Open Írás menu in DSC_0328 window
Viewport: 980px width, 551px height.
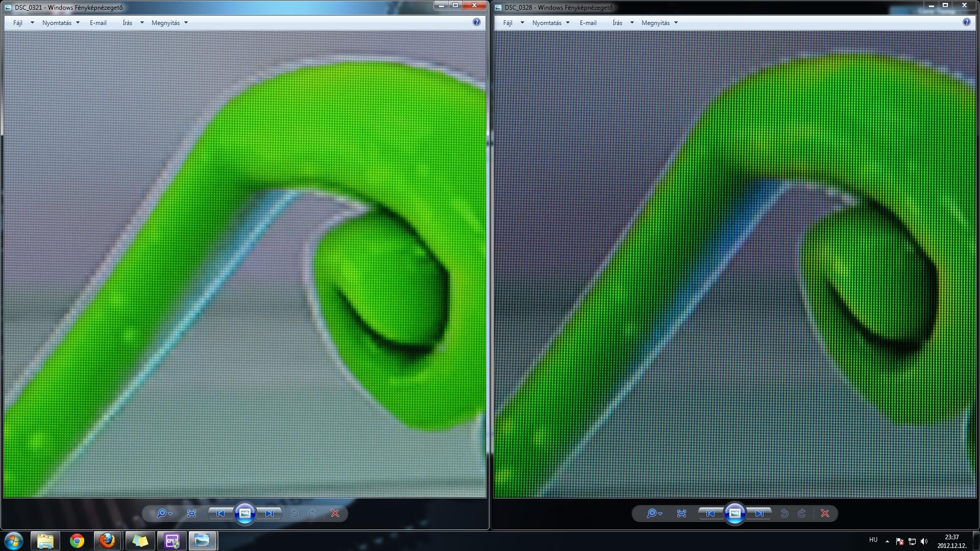(623, 23)
